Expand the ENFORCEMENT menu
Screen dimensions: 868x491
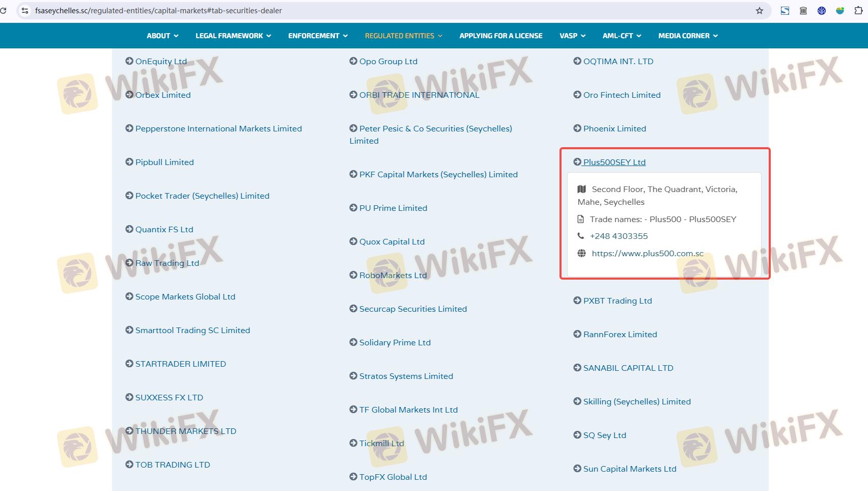318,36
